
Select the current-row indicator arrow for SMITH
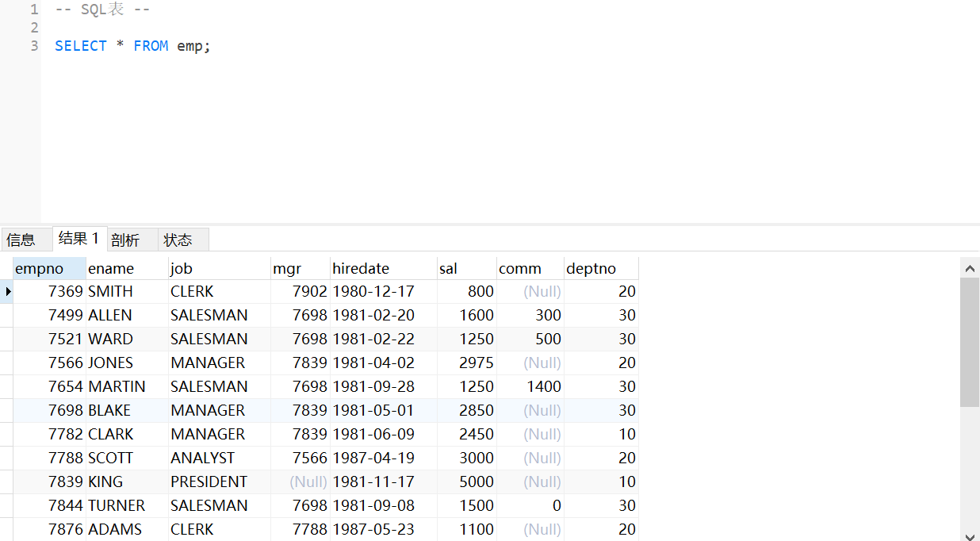coord(7,291)
